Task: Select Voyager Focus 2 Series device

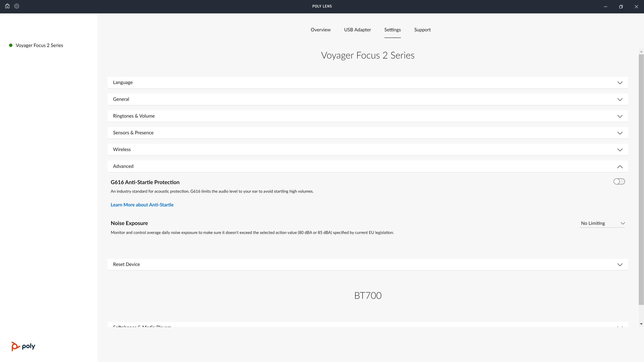Action: [39, 45]
